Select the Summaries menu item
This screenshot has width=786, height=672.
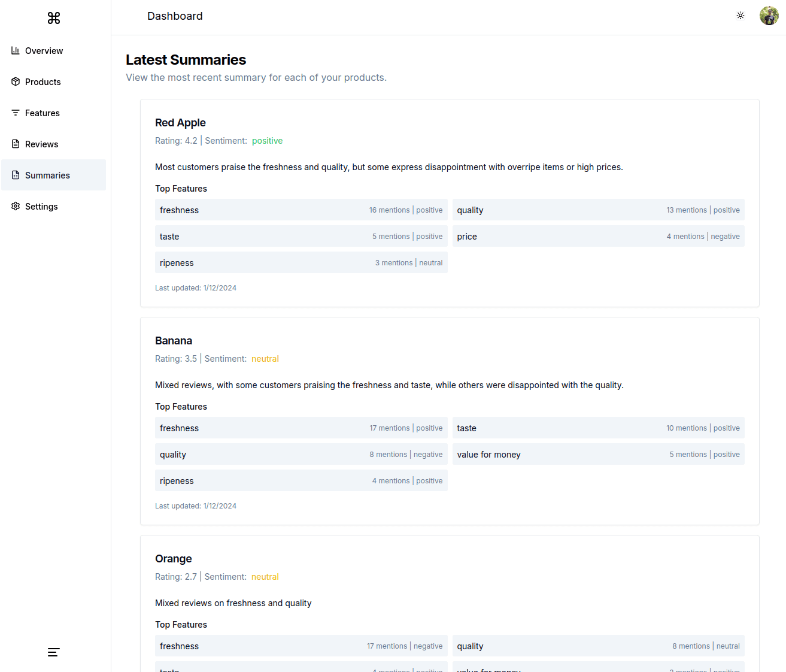tap(54, 175)
